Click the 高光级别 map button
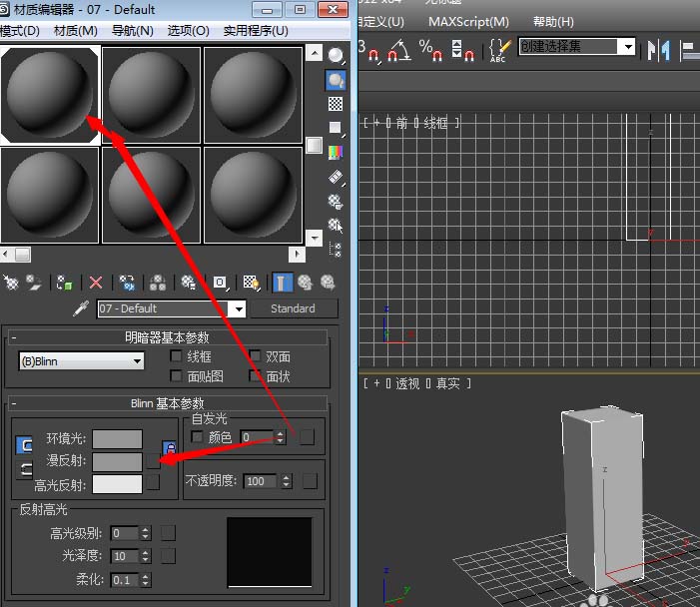The height and width of the screenshot is (607, 700). point(168,533)
